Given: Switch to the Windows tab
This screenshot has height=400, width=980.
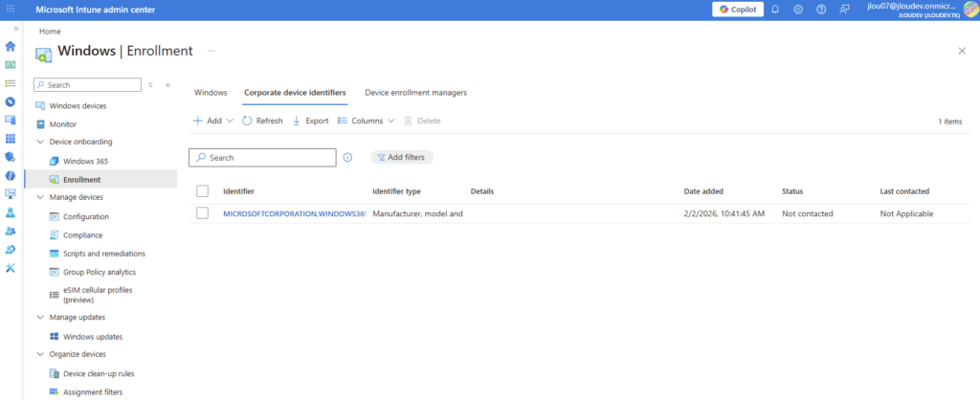Looking at the screenshot, I should 211,93.
